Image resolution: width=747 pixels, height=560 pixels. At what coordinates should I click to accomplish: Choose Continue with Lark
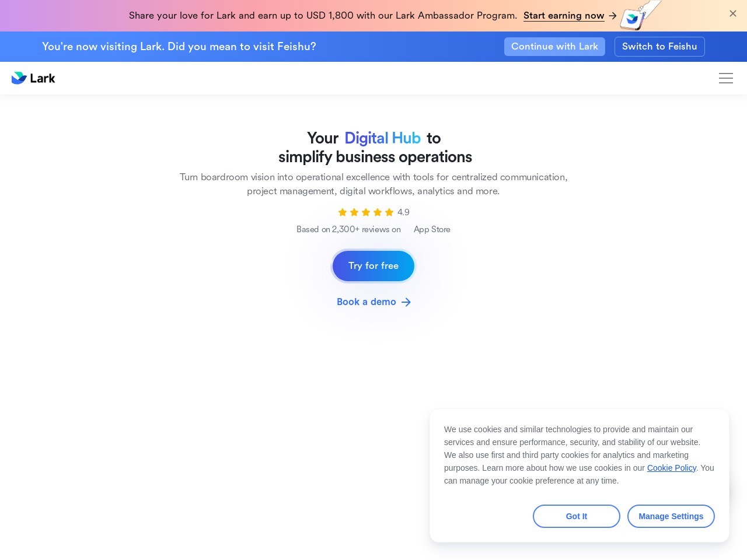click(x=554, y=47)
